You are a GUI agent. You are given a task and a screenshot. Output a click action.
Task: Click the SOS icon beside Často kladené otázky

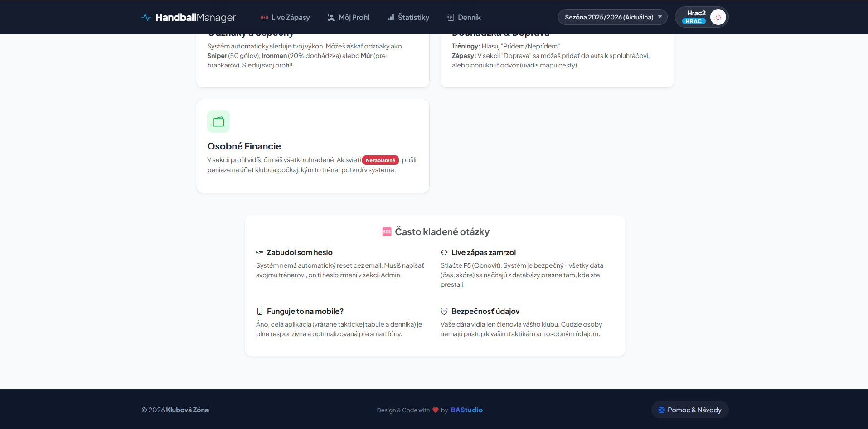pos(387,232)
